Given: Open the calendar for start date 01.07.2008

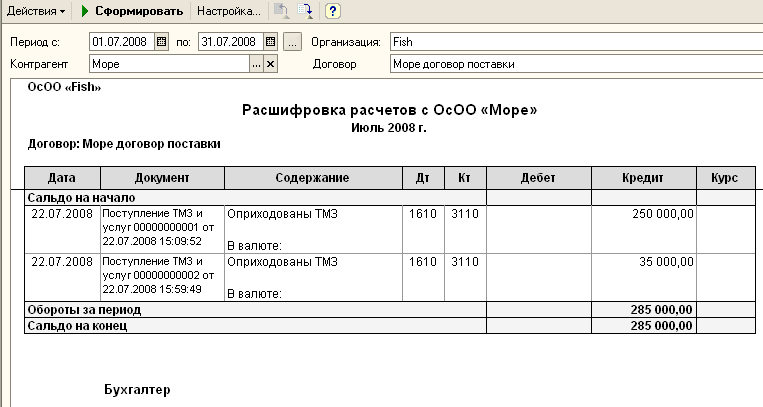Looking at the screenshot, I should pos(162,42).
